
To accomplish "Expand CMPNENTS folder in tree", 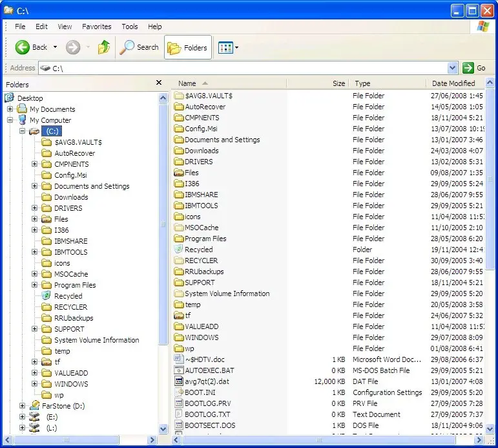I will point(35,164).
